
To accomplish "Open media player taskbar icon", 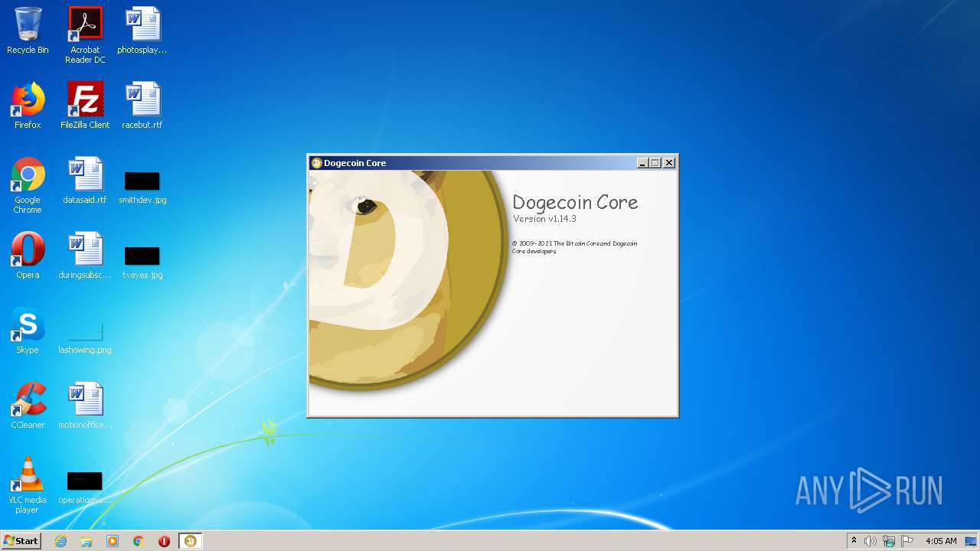I will pos(113,541).
